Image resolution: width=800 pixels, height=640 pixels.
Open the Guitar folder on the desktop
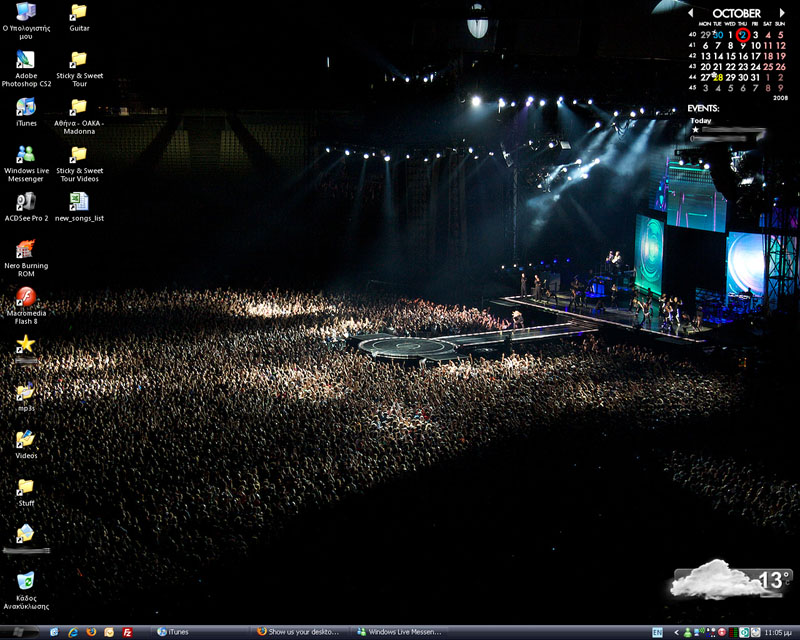coord(79,13)
